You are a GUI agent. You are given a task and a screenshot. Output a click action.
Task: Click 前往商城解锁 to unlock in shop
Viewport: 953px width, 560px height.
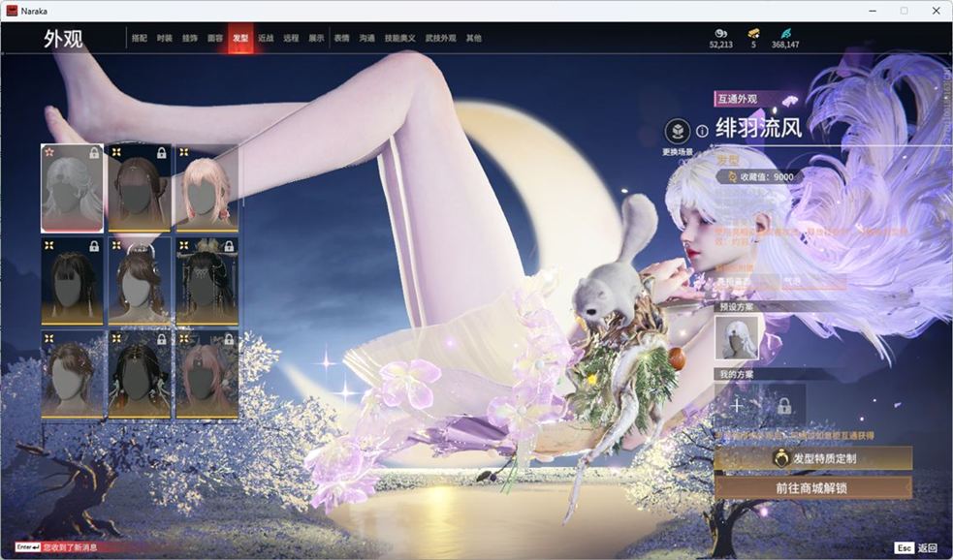813,487
